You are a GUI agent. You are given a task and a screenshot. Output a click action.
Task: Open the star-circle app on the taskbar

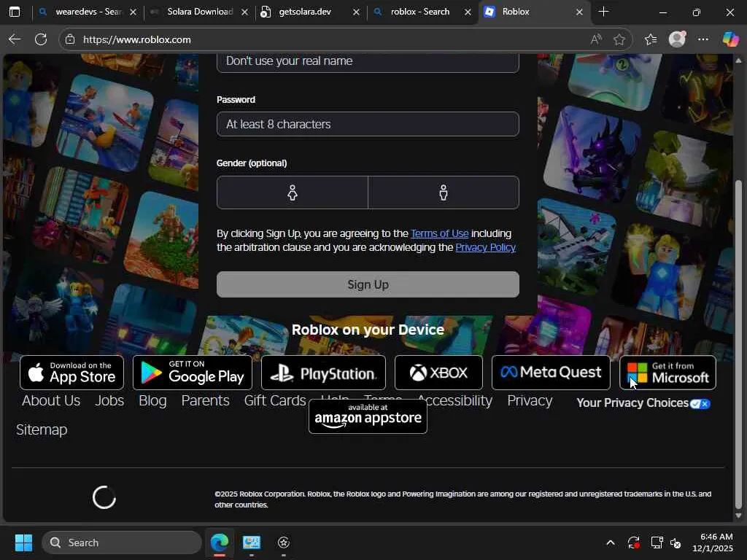(x=284, y=542)
